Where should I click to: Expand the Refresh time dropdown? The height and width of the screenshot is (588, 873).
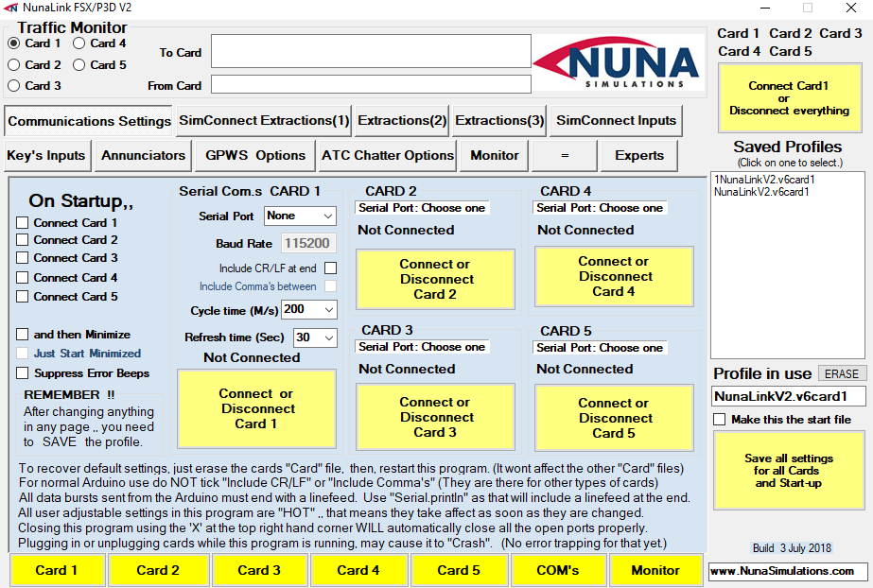315,337
